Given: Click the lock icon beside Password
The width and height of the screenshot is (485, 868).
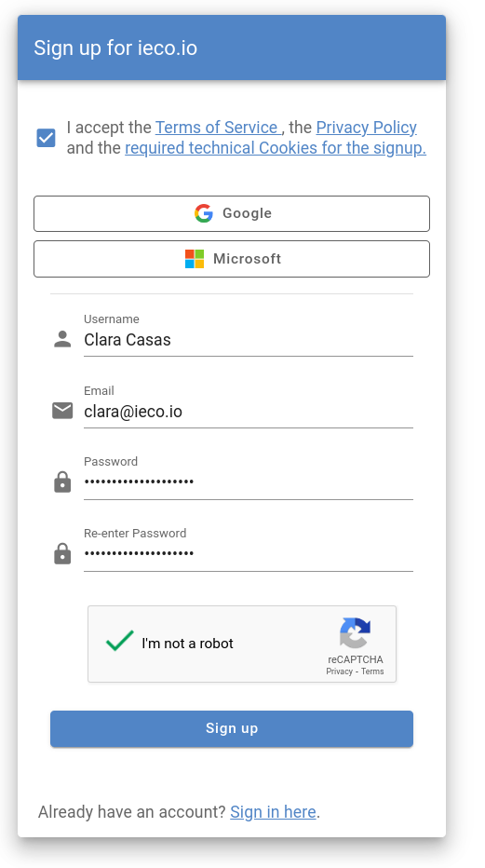Looking at the screenshot, I should coord(62,482).
